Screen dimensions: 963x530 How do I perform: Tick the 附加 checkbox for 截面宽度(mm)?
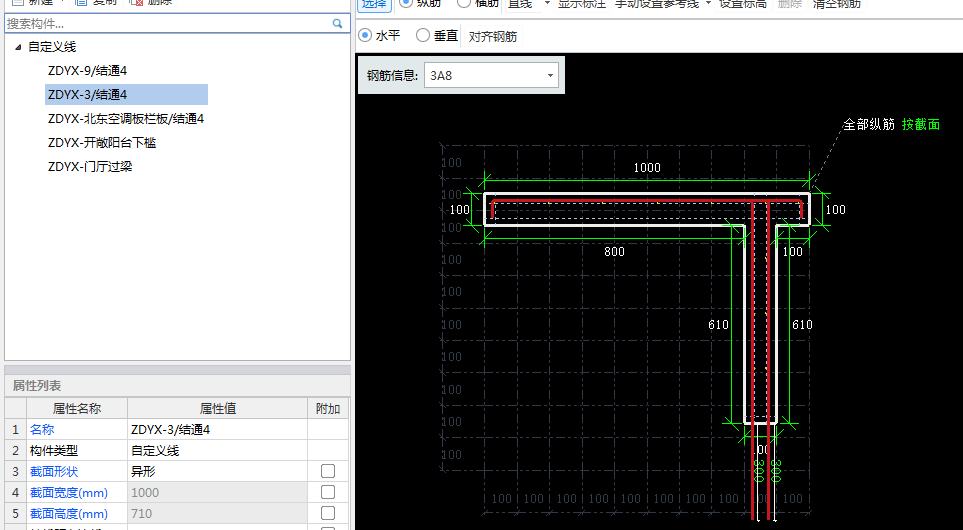click(x=328, y=492)
